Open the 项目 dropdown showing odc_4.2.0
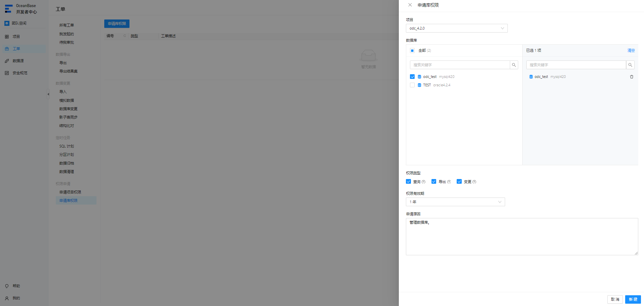 point(457,28)
